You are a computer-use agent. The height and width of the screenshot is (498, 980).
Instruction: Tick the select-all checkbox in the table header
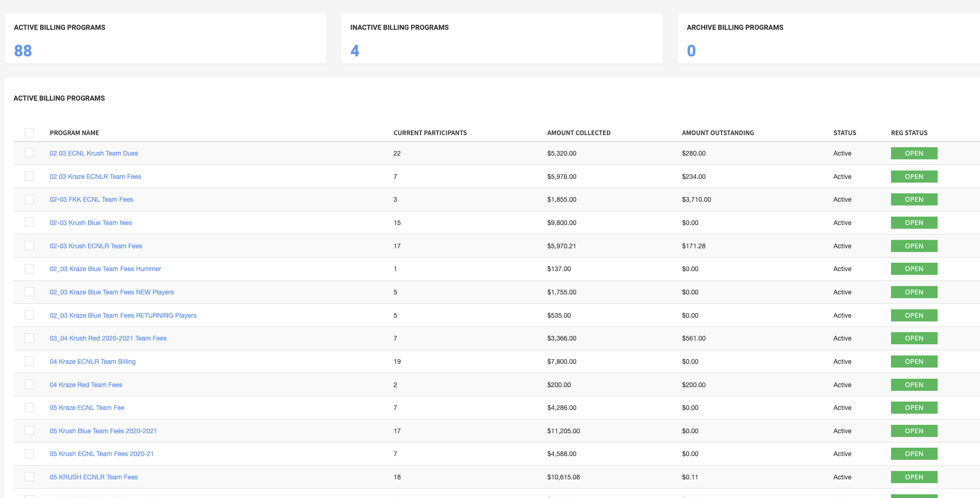click(x=29, y=133)
